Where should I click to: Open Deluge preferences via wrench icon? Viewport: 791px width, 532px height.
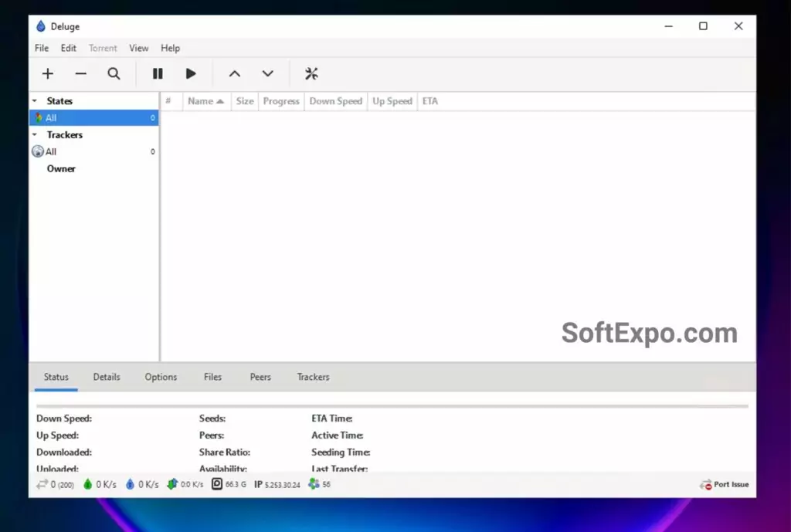pos(311,73)
